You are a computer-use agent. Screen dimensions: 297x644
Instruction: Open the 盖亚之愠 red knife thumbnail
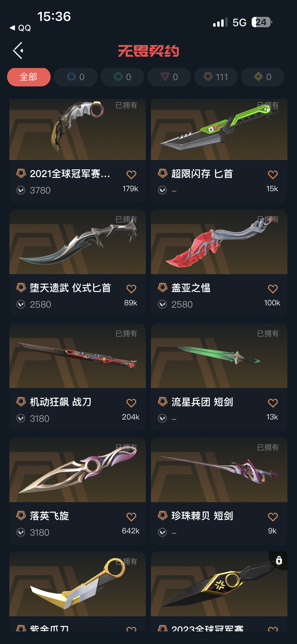point(219,242)
